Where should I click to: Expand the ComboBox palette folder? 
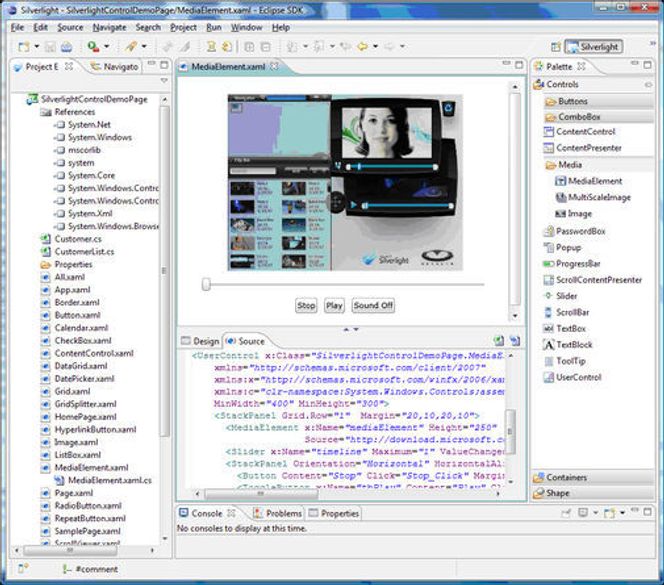pos(599,116)
